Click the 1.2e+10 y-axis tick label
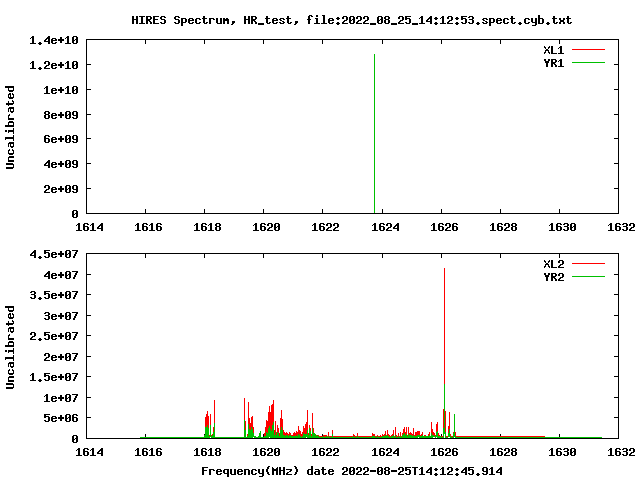Image resolution: width=640 pixels, height=480 pixels. point(53,65)
